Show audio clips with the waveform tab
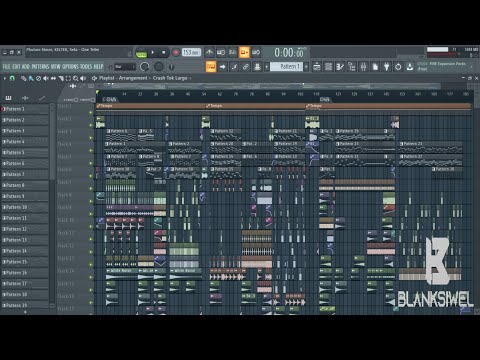This screenshot has height=360, width=480. 25,98
